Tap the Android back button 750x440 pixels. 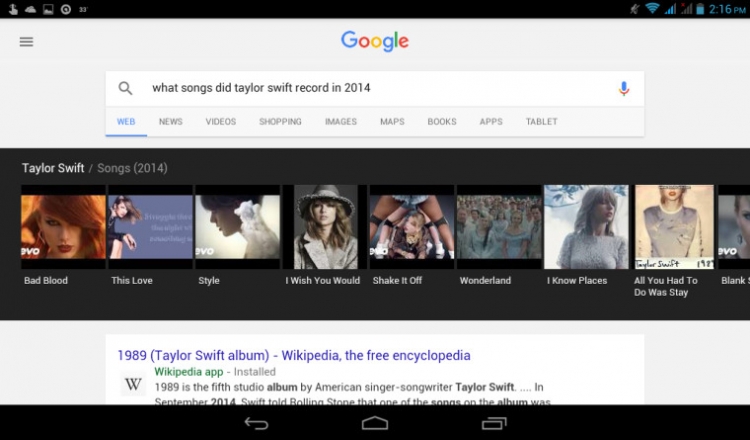[x=256, y=423]
